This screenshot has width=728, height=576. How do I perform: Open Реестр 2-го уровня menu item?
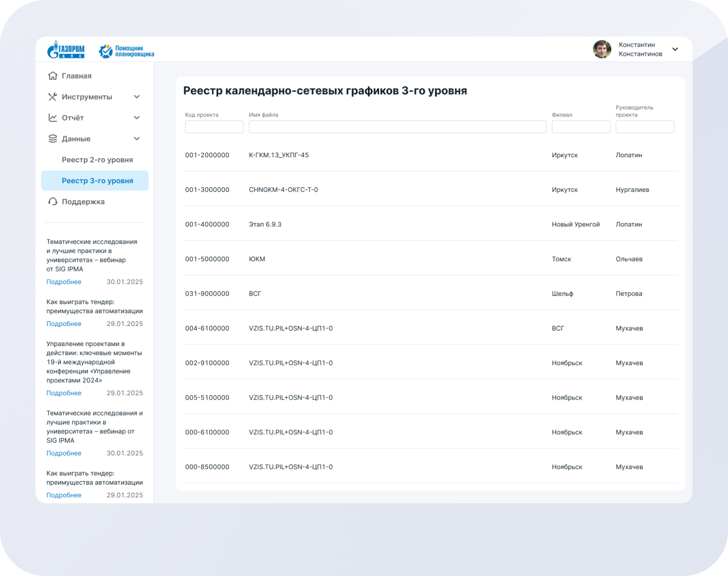point(97,160)
